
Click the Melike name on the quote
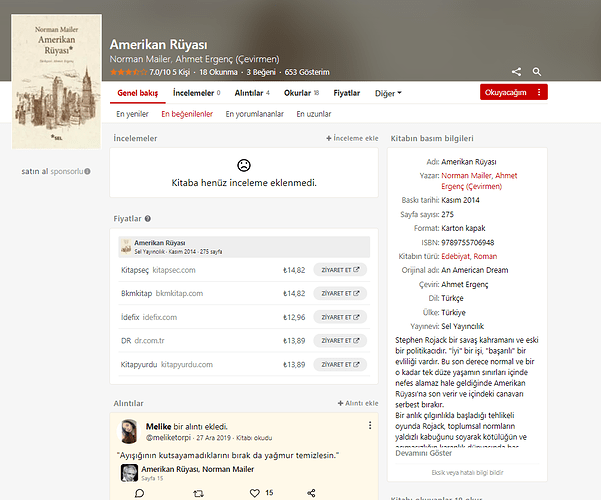[x=158, y=426]
